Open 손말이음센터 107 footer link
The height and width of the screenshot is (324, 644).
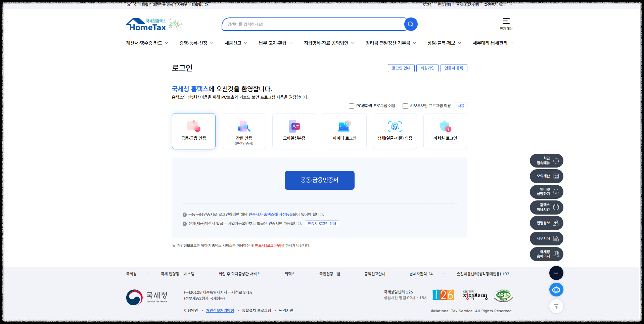point(483,274)
